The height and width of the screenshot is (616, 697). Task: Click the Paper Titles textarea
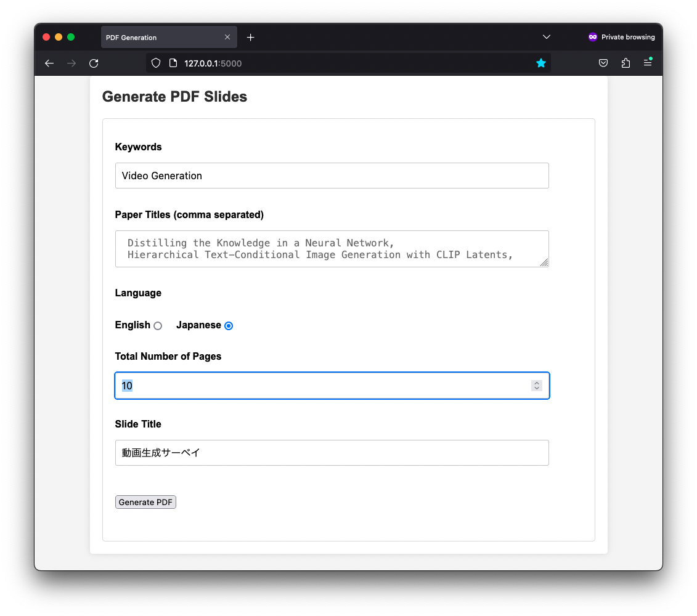(332, 248)
